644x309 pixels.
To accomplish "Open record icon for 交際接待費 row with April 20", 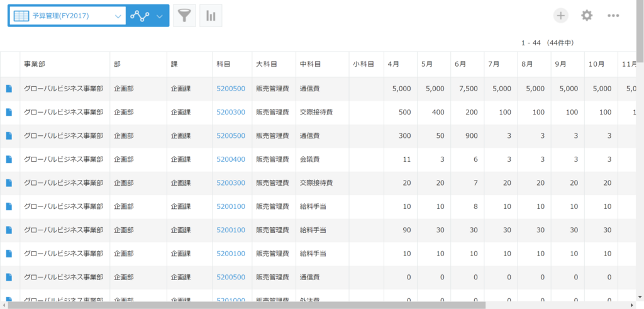I will [x=9, y=183].
